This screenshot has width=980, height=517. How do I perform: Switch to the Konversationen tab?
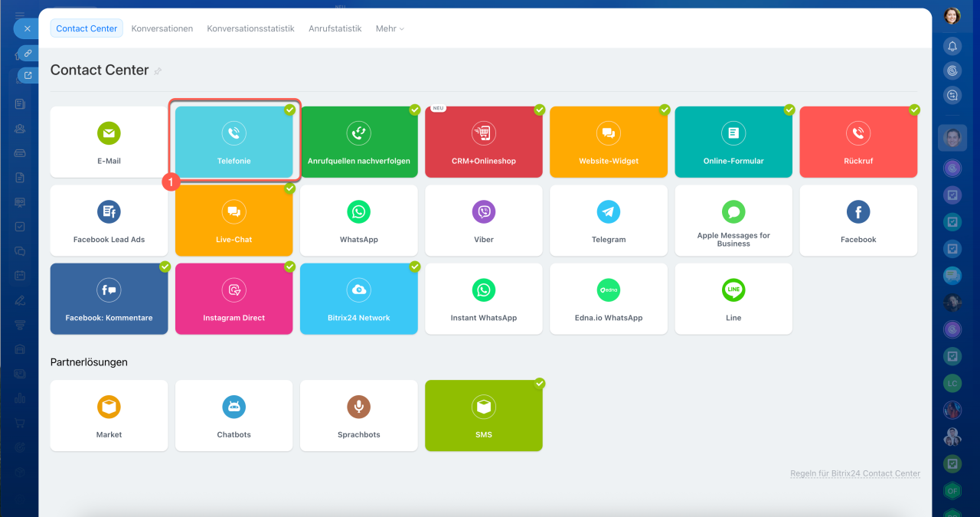click(x=162, y=28)
